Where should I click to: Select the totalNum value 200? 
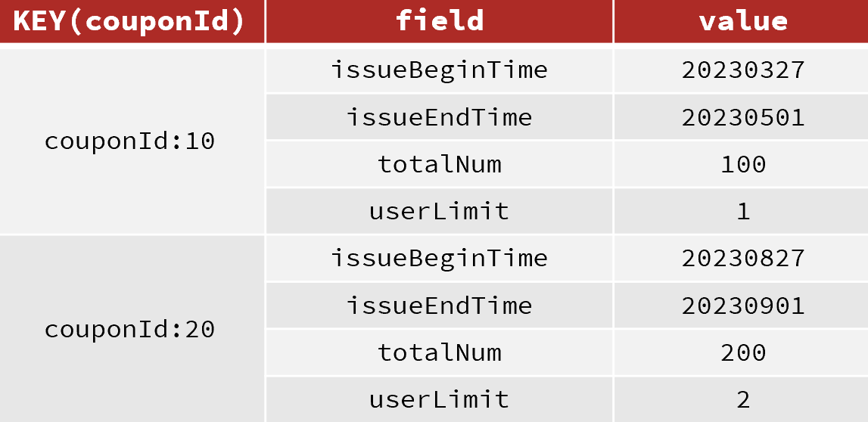point(743,352)
